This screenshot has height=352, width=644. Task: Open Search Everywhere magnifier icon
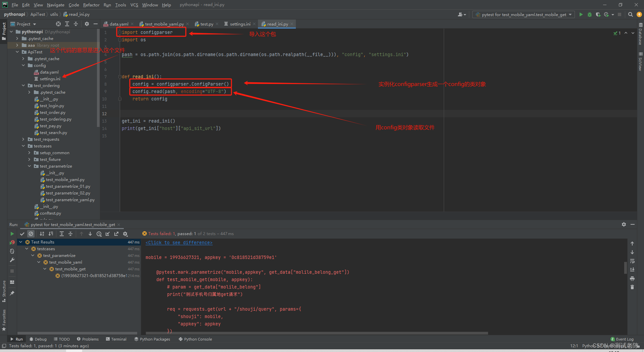click(631, 14)
